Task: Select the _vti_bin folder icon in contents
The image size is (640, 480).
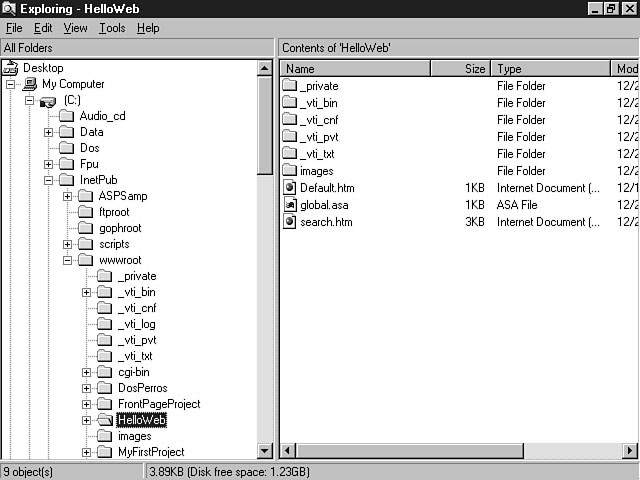Action: point(290,103)
